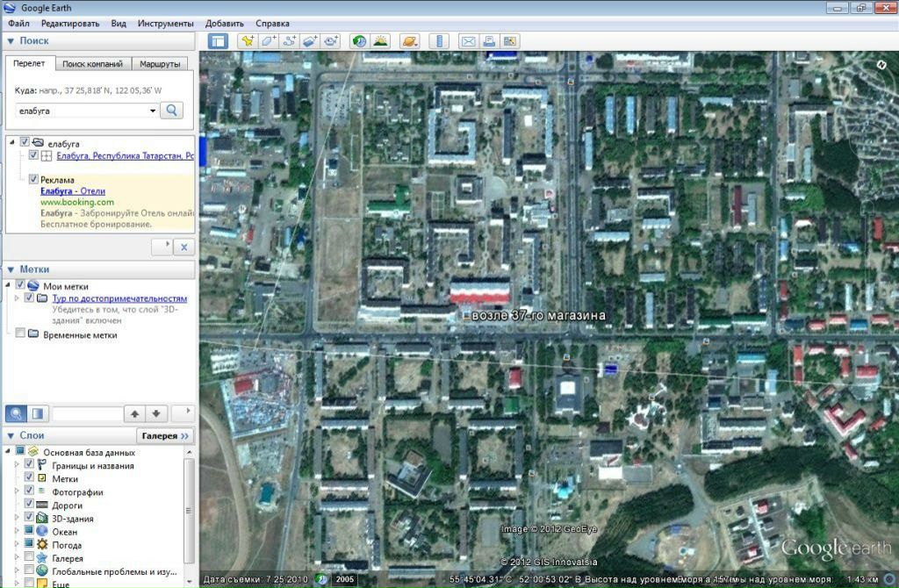Click the search magnifier button
This screenshot has height=588, width=899.
point(172,111)
